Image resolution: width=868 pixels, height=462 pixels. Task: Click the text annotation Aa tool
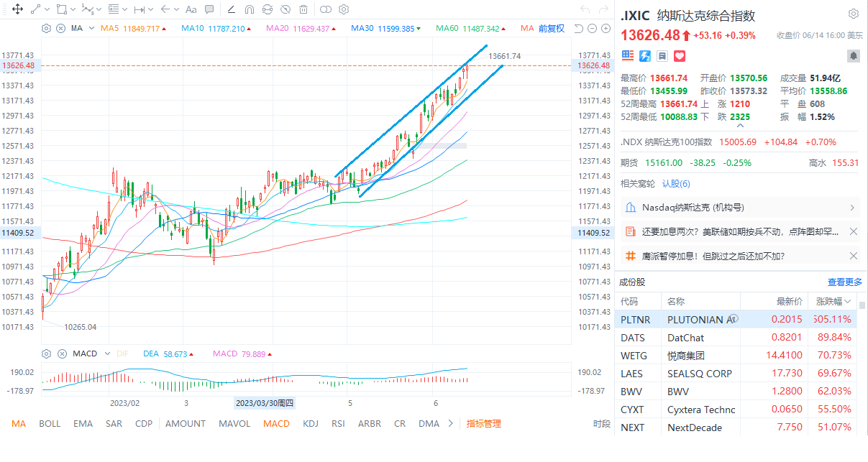(191, 9)
